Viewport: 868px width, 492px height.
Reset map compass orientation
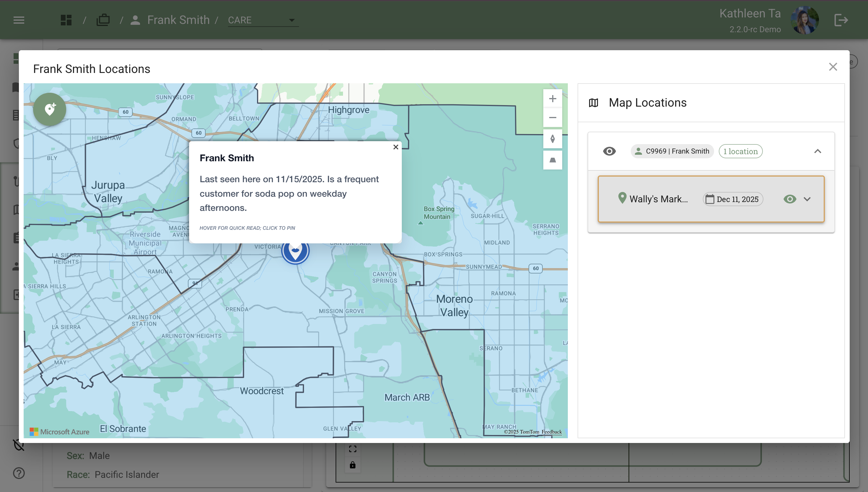tap(552, 139)
